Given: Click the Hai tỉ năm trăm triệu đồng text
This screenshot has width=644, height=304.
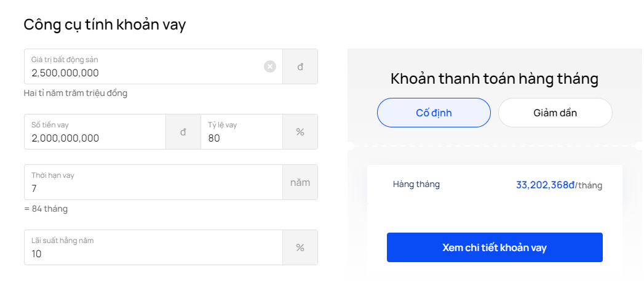Looking at the screenshot, I should 76,94.
